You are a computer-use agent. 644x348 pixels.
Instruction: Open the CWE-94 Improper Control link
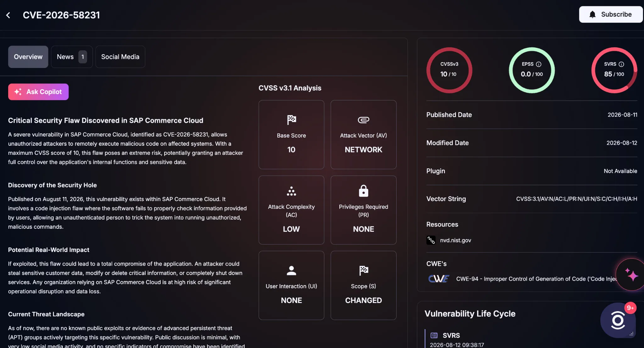[x=536, y=279]
